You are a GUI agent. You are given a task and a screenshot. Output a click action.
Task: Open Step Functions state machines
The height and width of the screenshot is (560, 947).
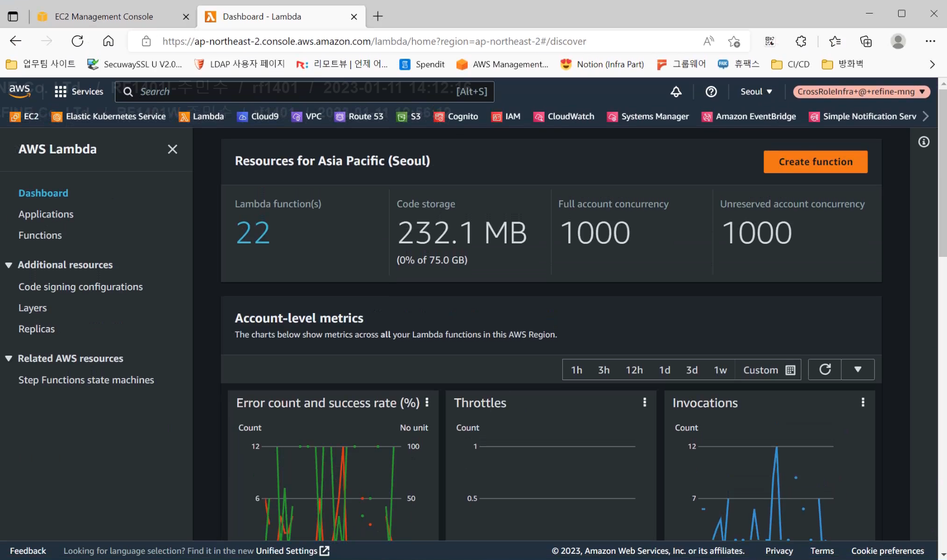point(86,380)
